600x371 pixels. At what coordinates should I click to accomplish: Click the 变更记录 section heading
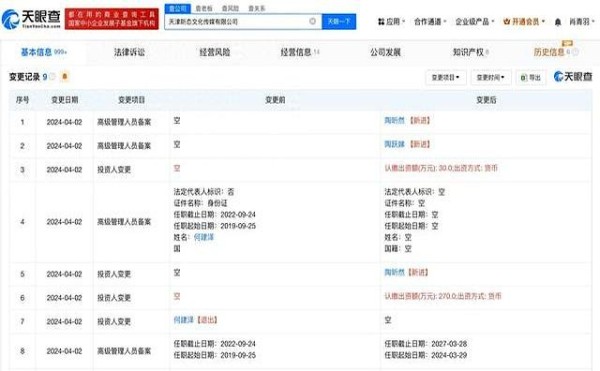(x=24, y=77)
